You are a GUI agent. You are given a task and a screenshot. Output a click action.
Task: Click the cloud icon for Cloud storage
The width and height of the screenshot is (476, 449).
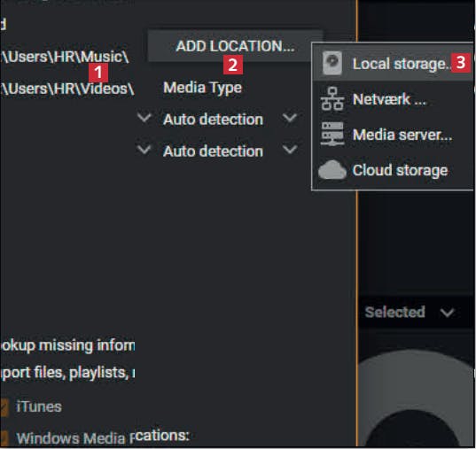pyautogui.click(x=332, y=170)
